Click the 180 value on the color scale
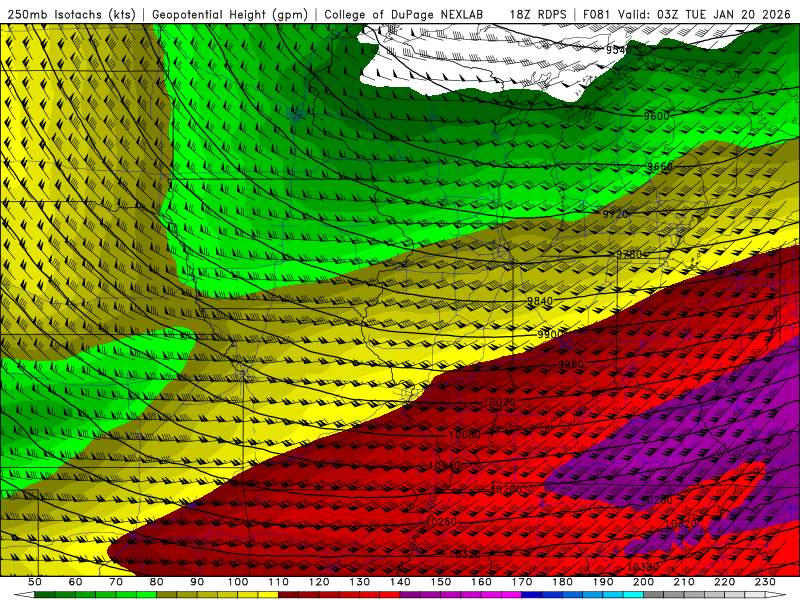The image size is (800, 600). (x=562, y=582)
